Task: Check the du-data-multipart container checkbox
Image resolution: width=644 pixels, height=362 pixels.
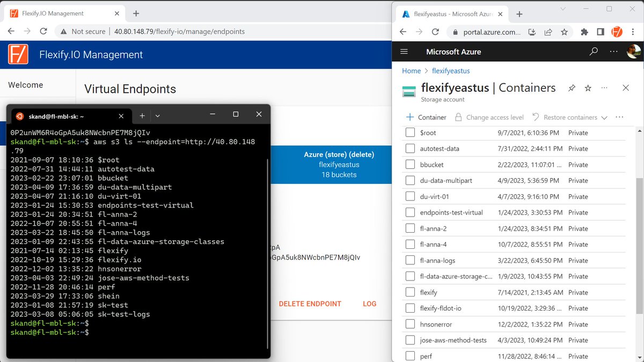Action: (x=410, y=181)
